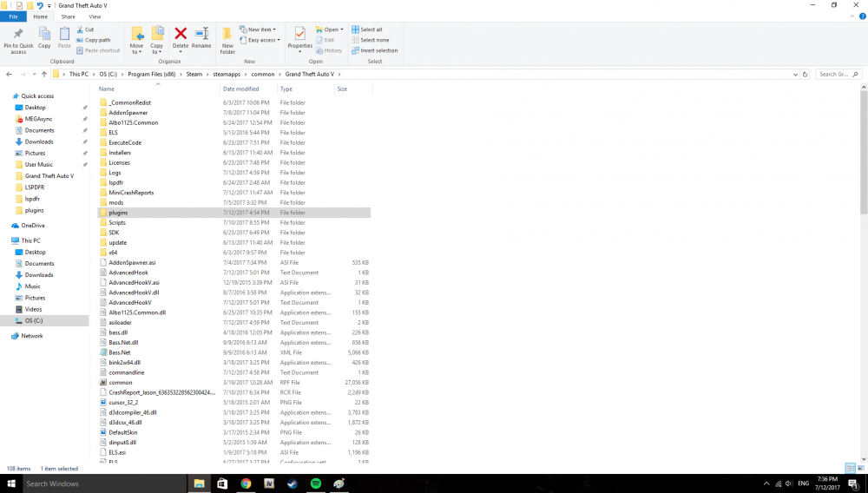Open the Copy to dropdown
This screenshot has width=868, height=493.
coord(156,40)
